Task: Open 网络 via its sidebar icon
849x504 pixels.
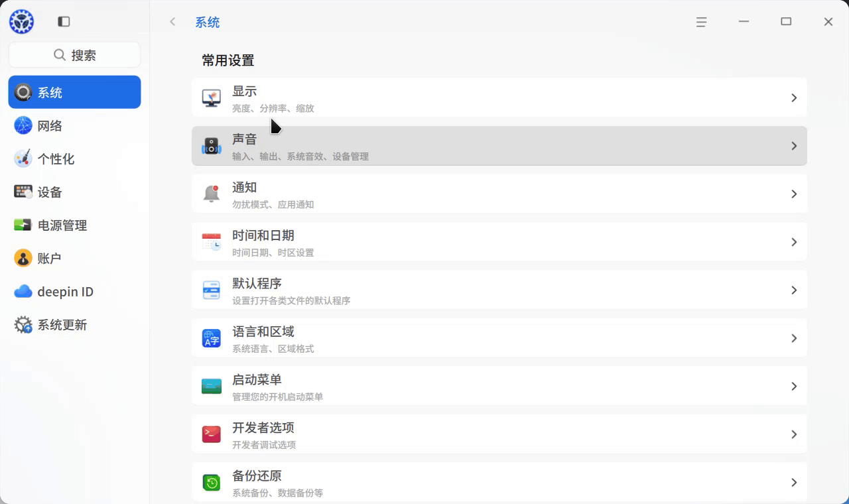Action: pyautogui.click(x=23, y=125)
